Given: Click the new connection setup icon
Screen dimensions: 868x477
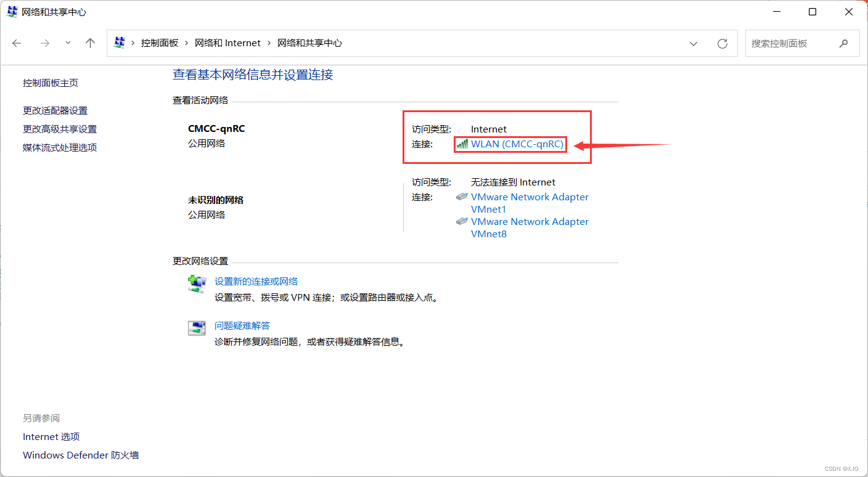Looking at the screenshot, I should click(x=197, y=283).
